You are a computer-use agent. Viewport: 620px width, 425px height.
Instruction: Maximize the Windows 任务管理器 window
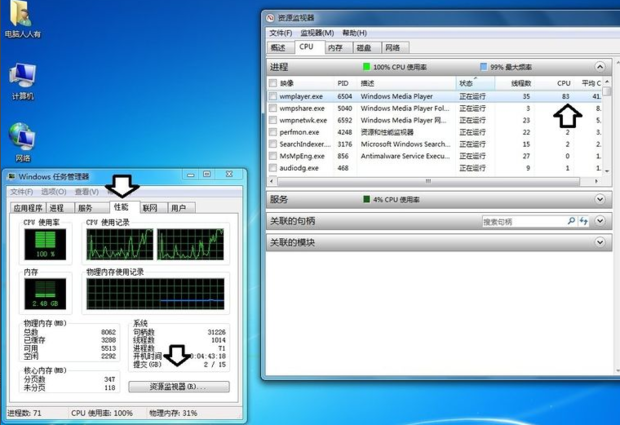pyautogui.click(x=207, y=174)
